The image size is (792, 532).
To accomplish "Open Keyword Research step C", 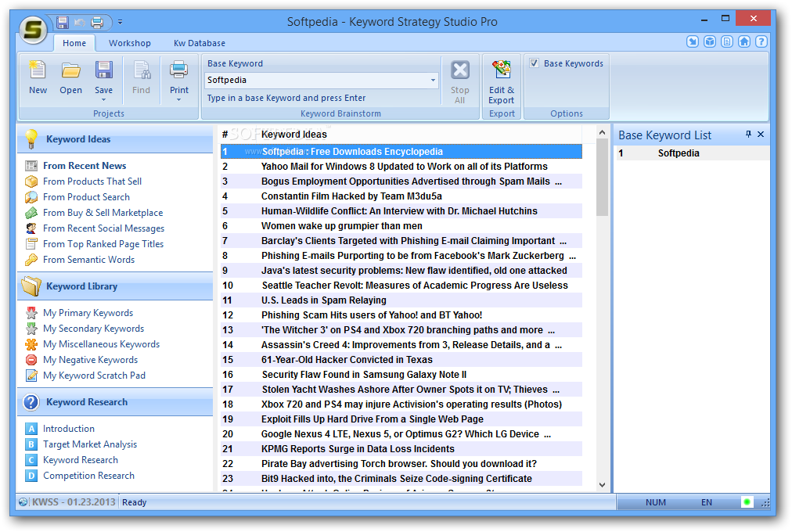I will tap(81, 460).
